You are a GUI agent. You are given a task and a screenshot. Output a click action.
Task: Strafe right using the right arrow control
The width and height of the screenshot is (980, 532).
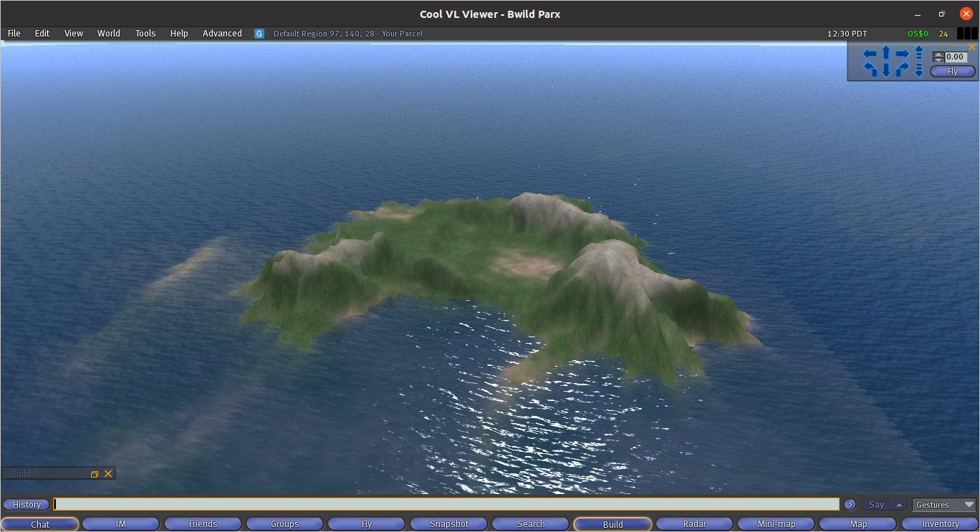[x=902, y=54]
